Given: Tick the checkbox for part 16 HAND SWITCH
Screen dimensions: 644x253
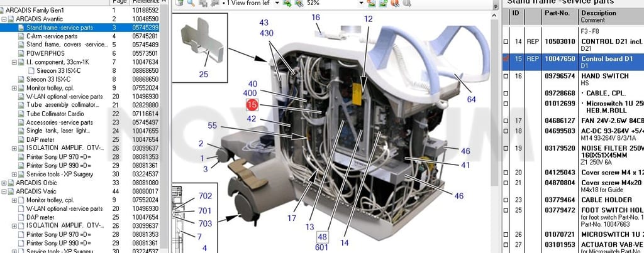Looking at the screenshot, I should click(506, 76).
